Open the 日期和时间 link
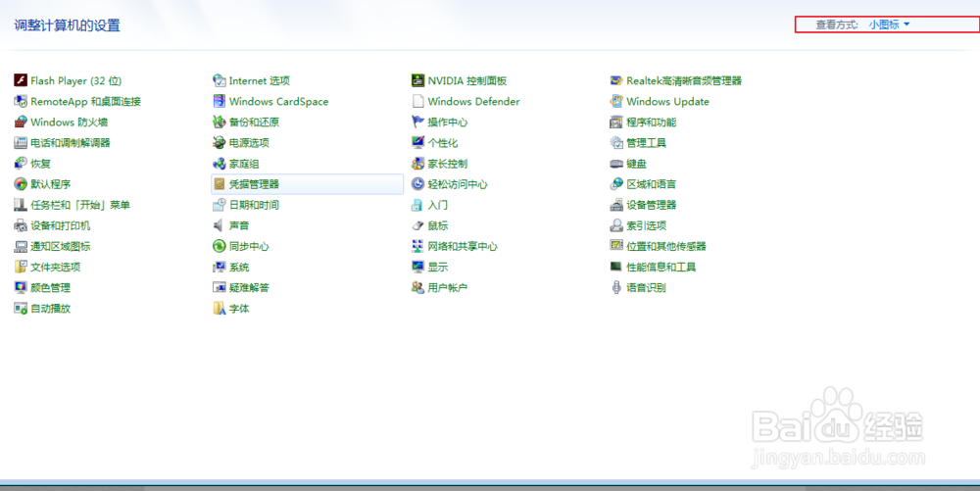This screenshot has width=980, height=491. (x=254, y=205)
